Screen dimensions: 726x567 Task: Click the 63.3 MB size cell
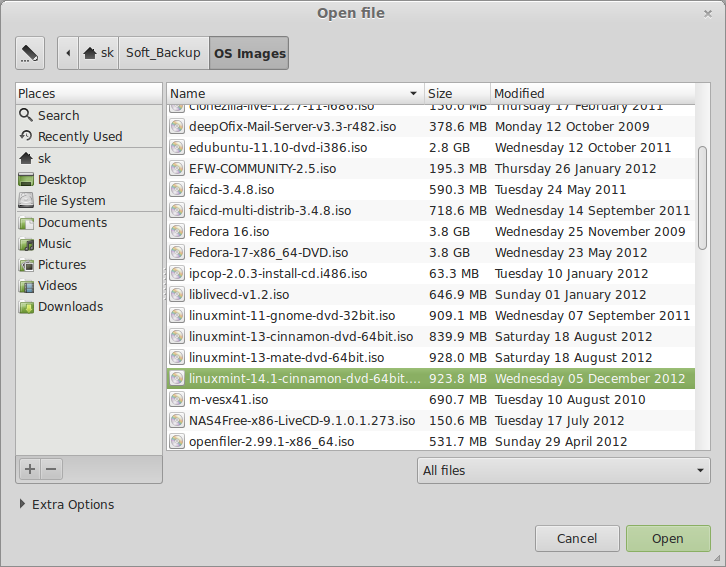[x=454, y=274]
